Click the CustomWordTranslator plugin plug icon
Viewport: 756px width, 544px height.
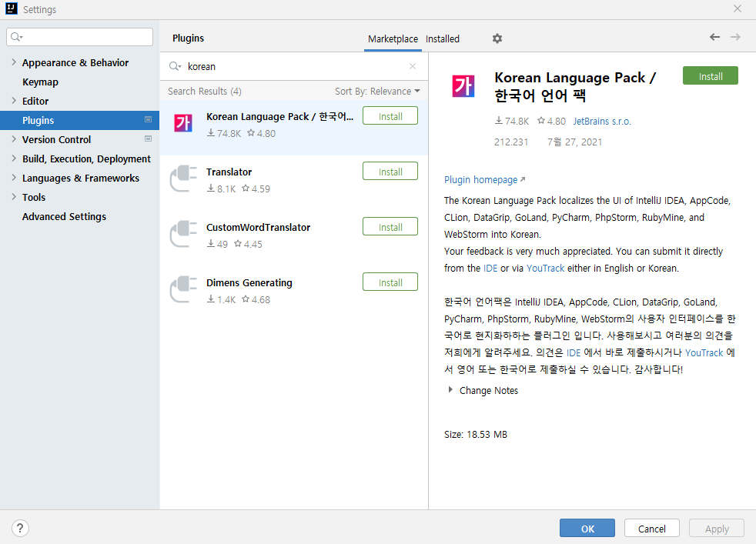click(x=184, y=234)
